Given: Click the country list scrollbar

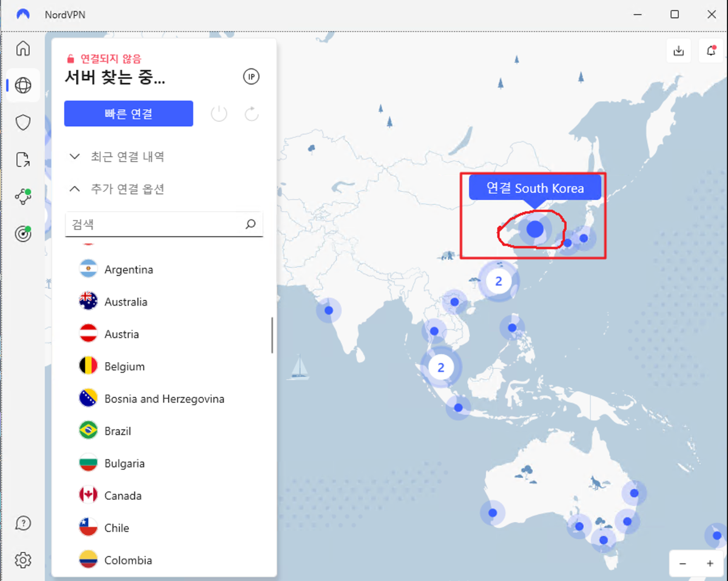Looking at the screenshot, I should (x=272, y=335).
